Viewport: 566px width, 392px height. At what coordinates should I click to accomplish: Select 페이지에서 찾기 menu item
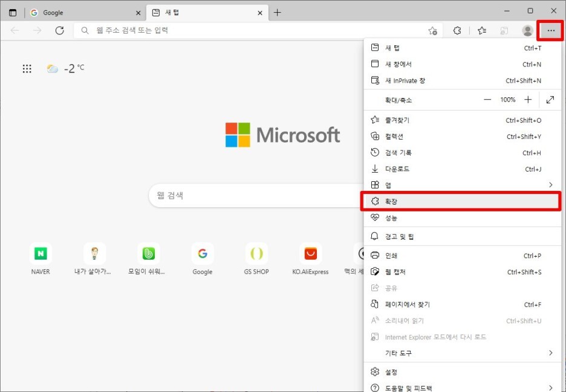(x=463, y=304)
